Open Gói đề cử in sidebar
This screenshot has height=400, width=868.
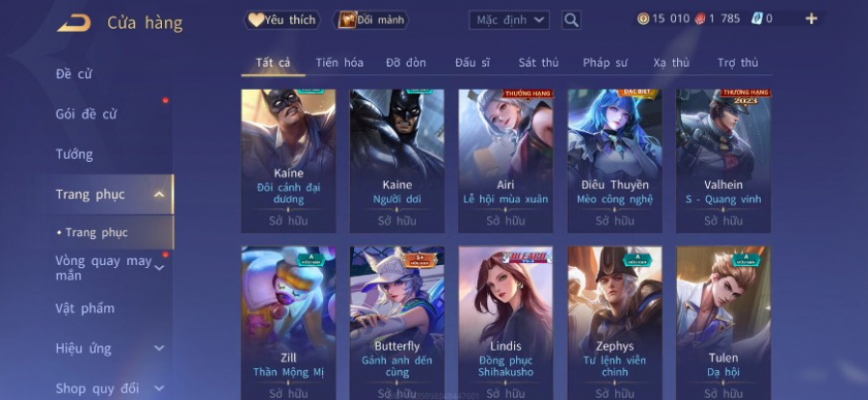click(x=86, y=115)
